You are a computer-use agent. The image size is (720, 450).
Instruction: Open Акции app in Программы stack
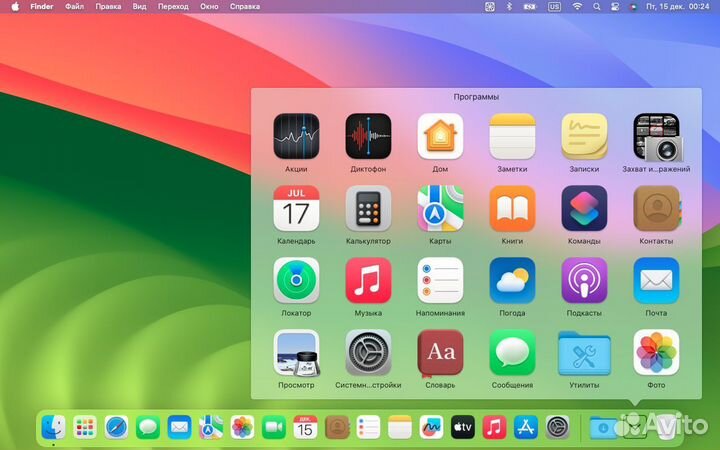click(x=296, y=136)
